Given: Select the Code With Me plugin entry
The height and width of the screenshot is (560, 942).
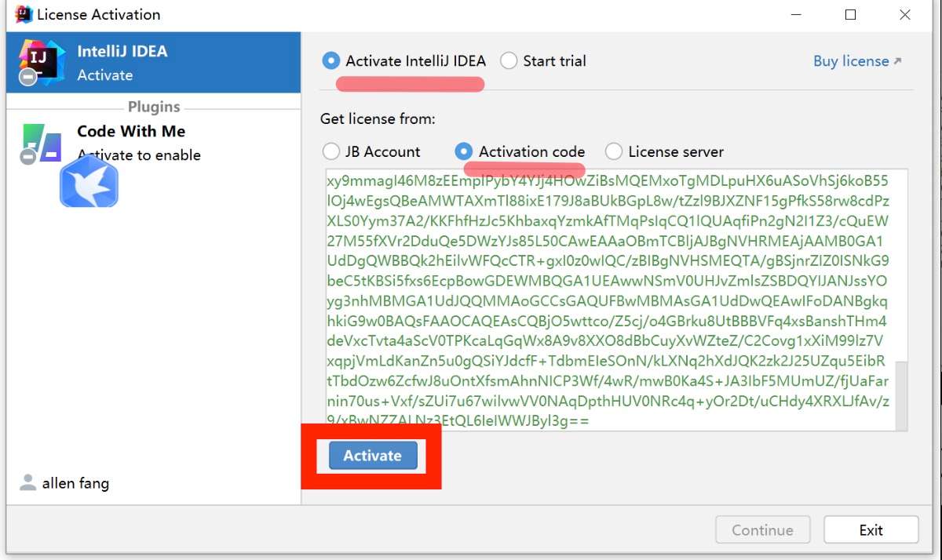Looking at the screenshot, I should [154, 143].
